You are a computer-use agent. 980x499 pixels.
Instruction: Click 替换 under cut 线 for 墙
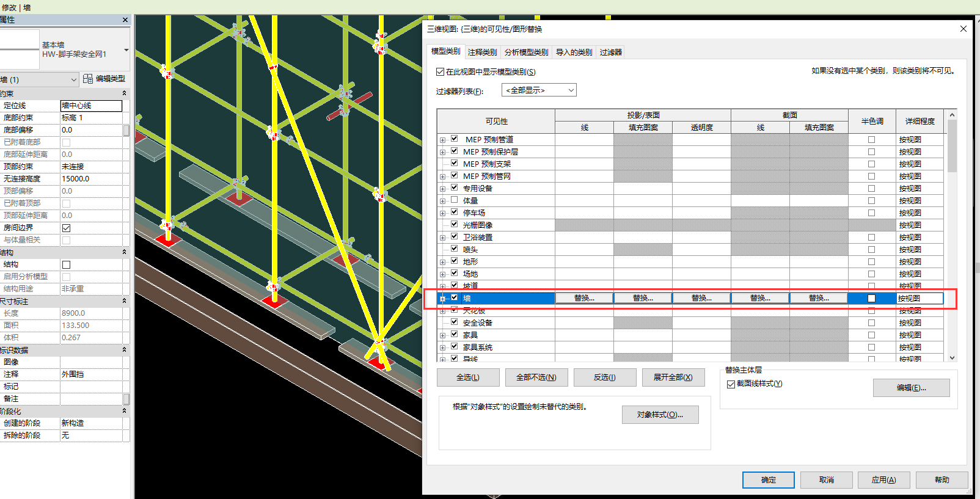point(760,298)
